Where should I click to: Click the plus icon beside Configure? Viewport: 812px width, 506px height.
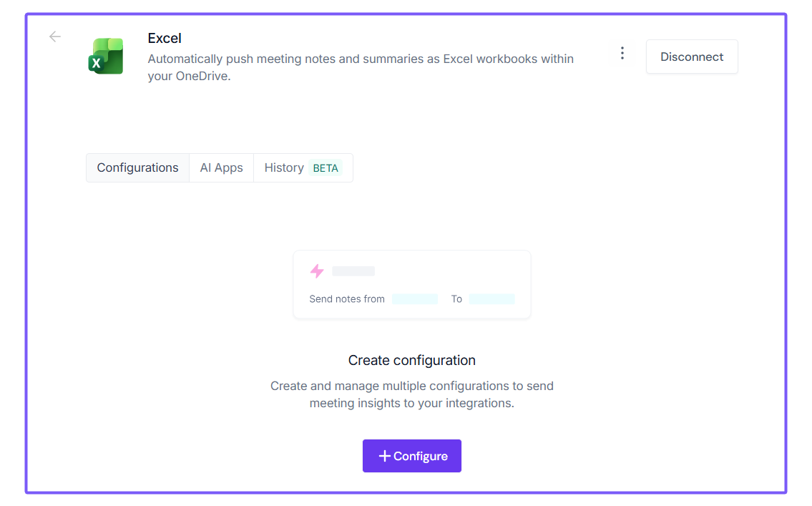point(384,456)
